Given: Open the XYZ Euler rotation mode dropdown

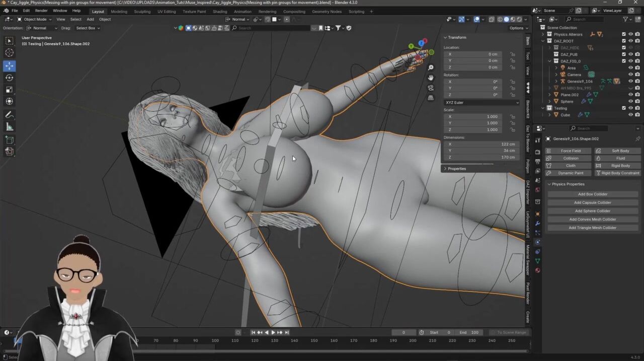Looking at the screenshot, I should [x=481, y=102].
